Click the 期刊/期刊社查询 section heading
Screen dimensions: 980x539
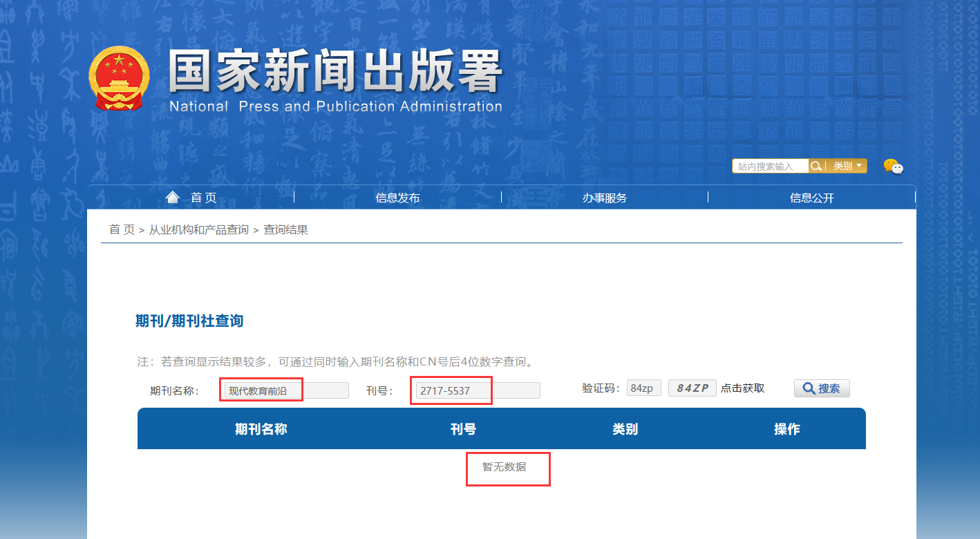pyautogui.click(x=189, y=321)
